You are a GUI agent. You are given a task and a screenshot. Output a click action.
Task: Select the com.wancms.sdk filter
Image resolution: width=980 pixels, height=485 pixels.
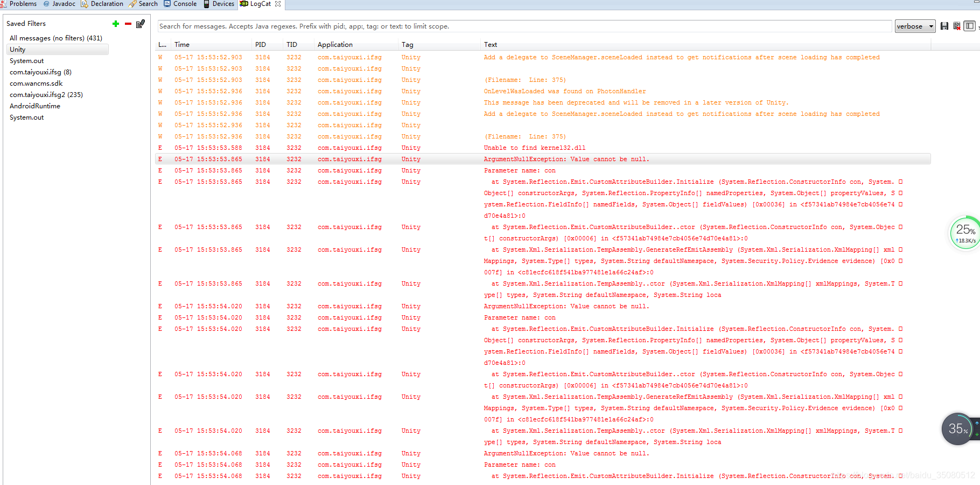coord(36,83)
